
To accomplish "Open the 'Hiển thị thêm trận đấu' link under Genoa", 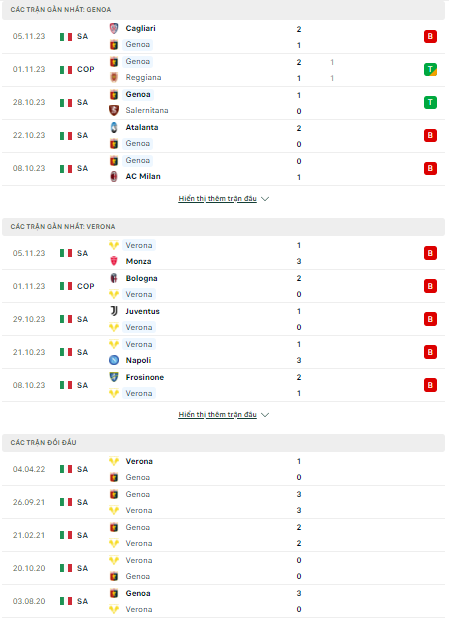I will [217, 198].
